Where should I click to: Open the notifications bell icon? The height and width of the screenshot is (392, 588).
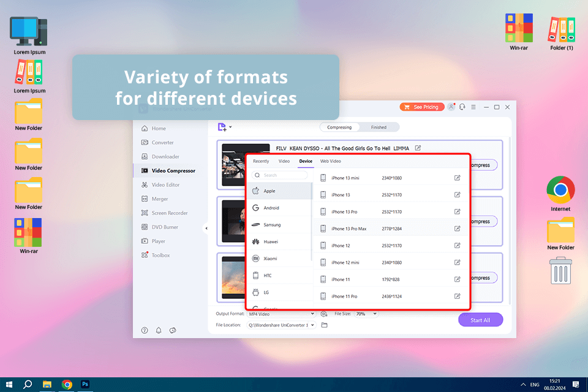point(159,330)
